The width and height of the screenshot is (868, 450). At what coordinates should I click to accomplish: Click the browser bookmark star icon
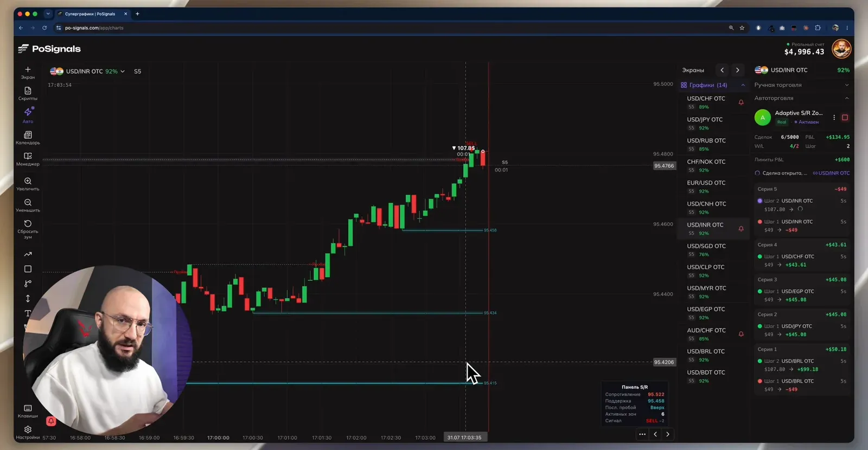(x=742, y=28)
